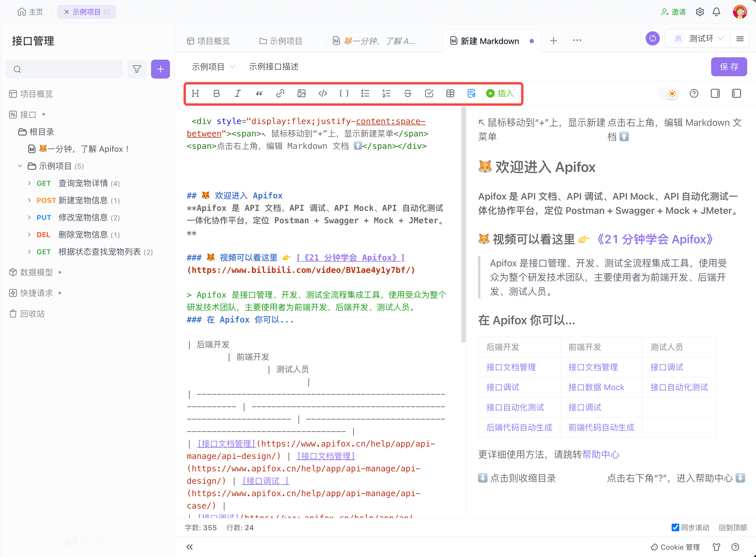
Task: Expand POST 新建宠物信息 item
Action: (x=29, y=200)
